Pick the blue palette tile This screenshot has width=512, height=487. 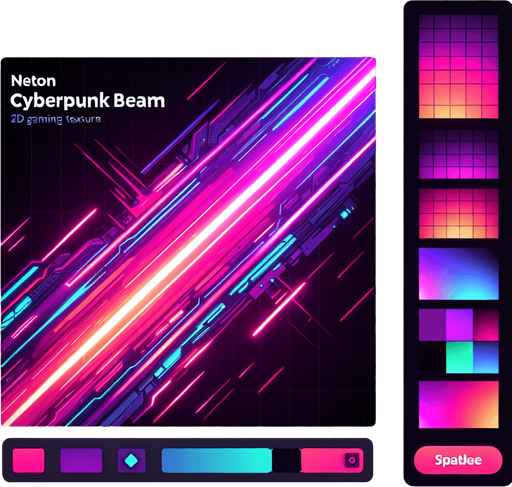click(x=486, y=357)
